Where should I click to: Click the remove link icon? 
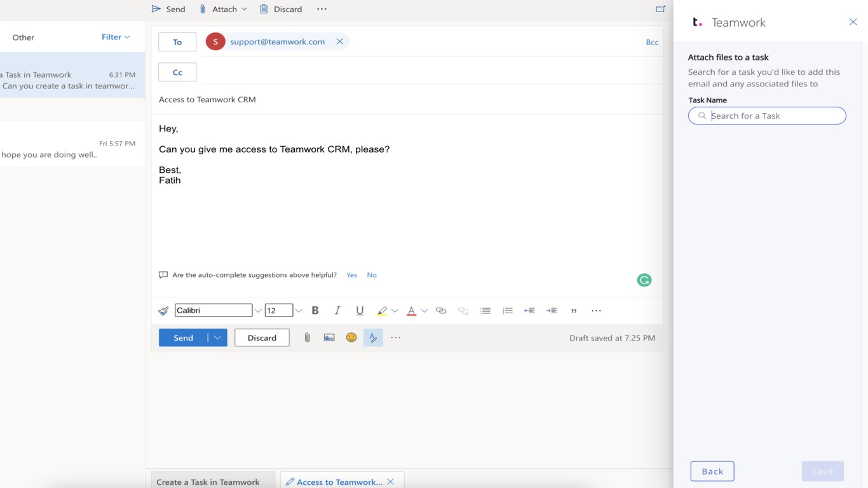pos(463,311)
